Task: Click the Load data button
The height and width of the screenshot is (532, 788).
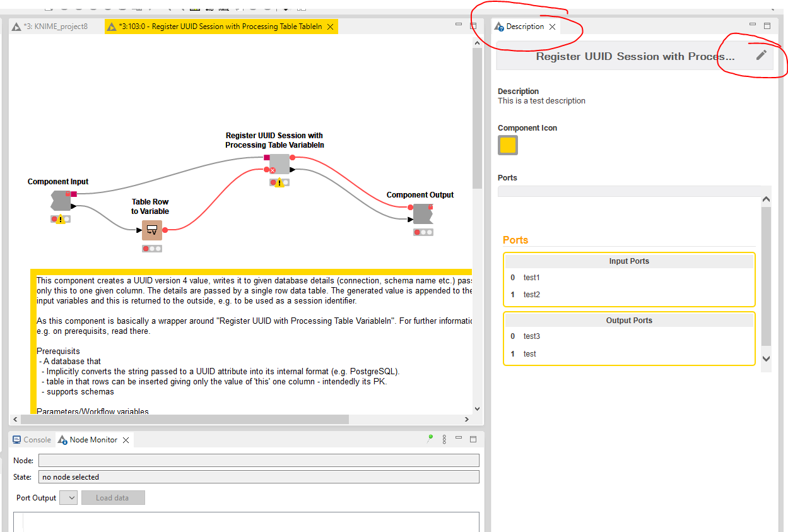Action: (x=113, y=498)
